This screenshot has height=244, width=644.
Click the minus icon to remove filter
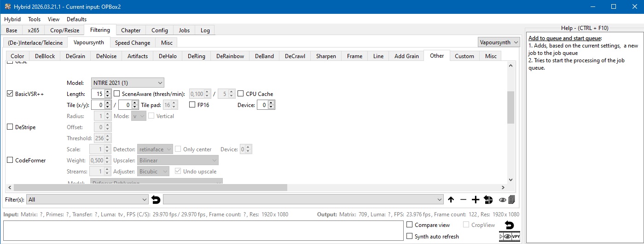(x=463, y=200)
